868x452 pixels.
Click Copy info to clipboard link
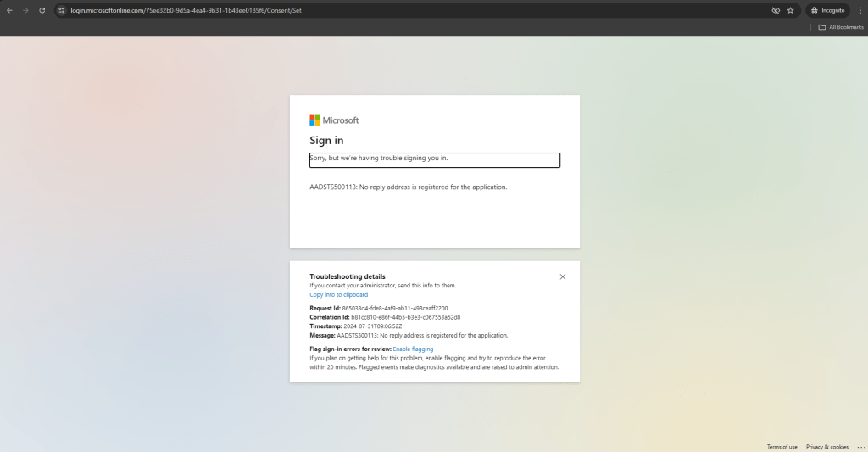(338, 294)
